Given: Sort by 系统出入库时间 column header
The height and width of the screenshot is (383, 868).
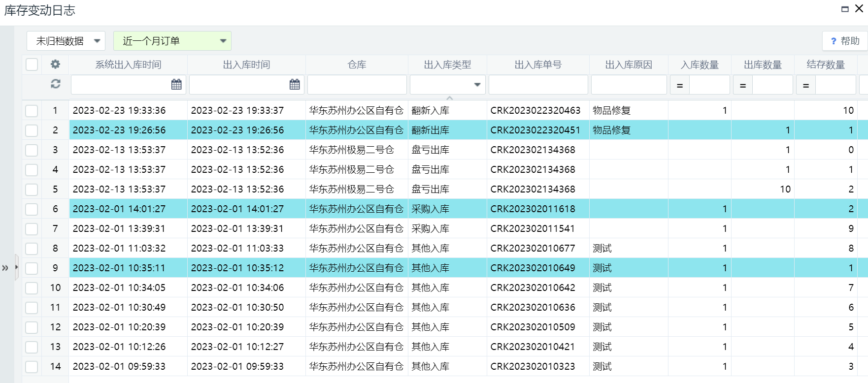Looking at the screenshot, I should (128, 64).
